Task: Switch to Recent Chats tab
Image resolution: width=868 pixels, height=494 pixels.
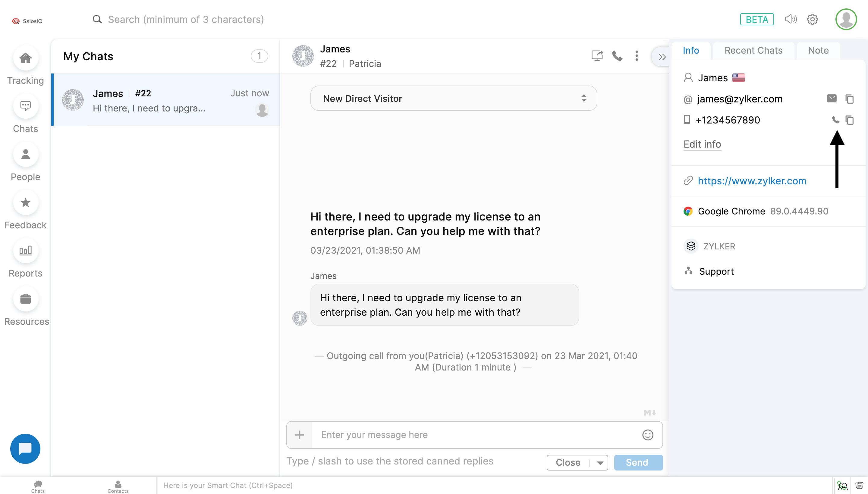Action: 753,51
